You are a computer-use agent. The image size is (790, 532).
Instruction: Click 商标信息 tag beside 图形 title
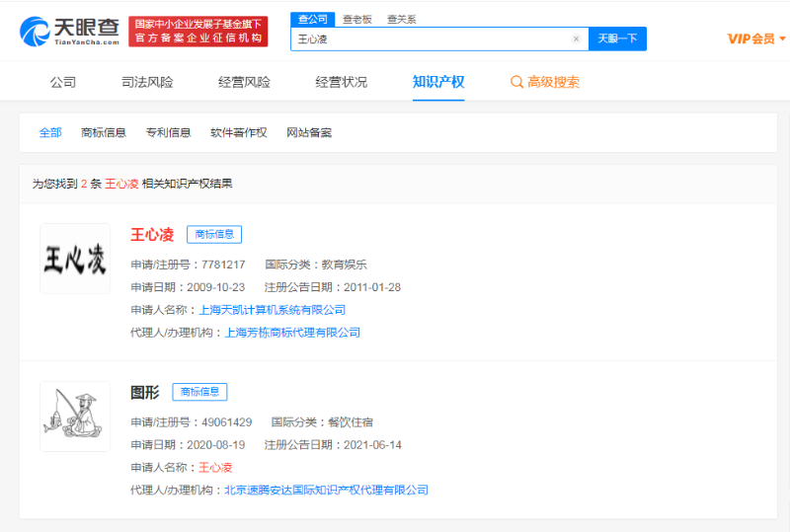coord(199,392)
